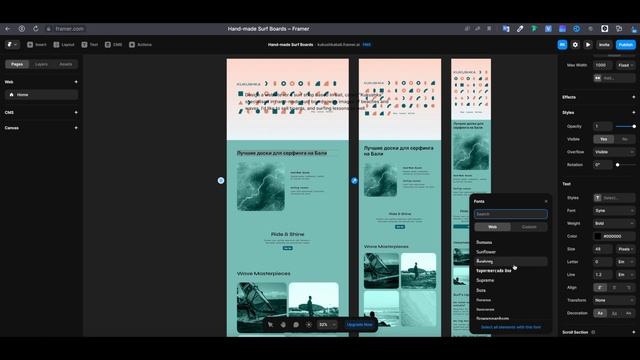Select the hand pan tool
The image size is (640, 360).
pyautogui.click(x=283, y=324)
